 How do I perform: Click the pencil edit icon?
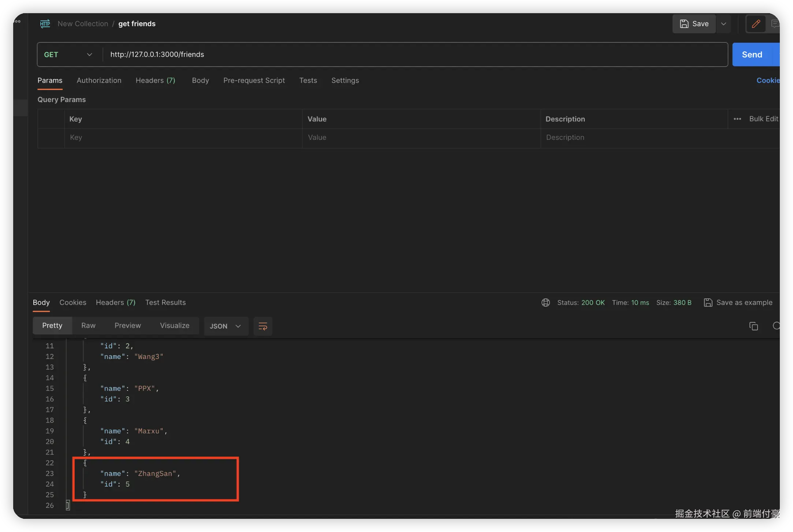tap(756, 24)
